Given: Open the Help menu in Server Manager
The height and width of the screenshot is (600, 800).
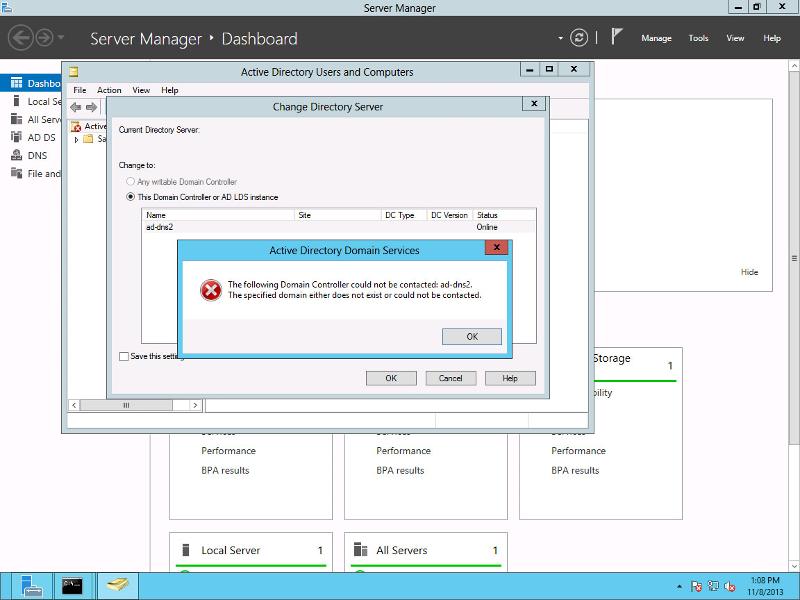Looking at the screenshot, I should pos(772,38).
